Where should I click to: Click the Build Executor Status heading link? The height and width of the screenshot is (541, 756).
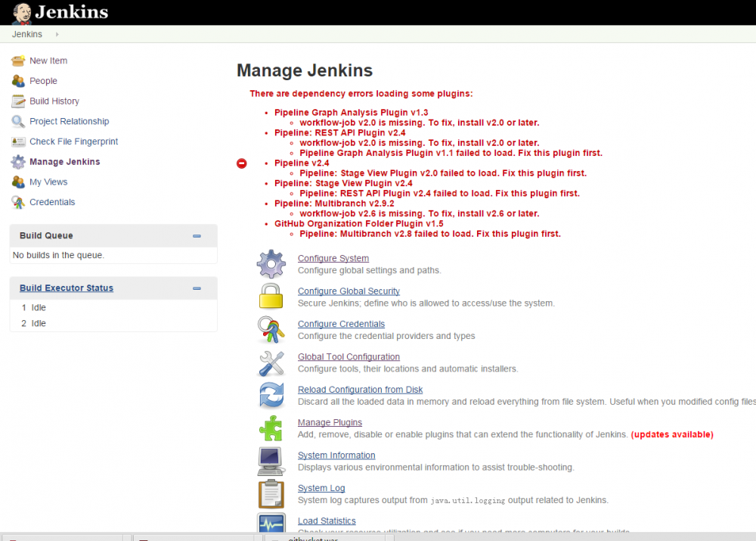[67, 288]
